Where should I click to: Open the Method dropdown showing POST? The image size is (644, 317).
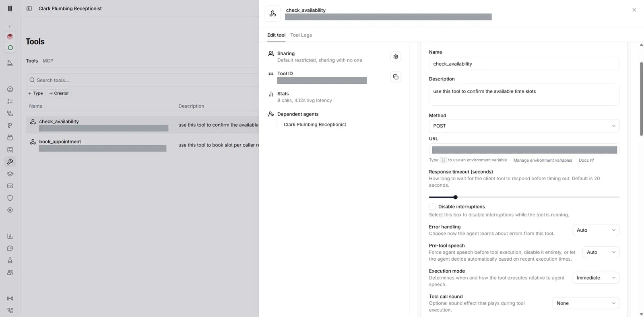524,126
